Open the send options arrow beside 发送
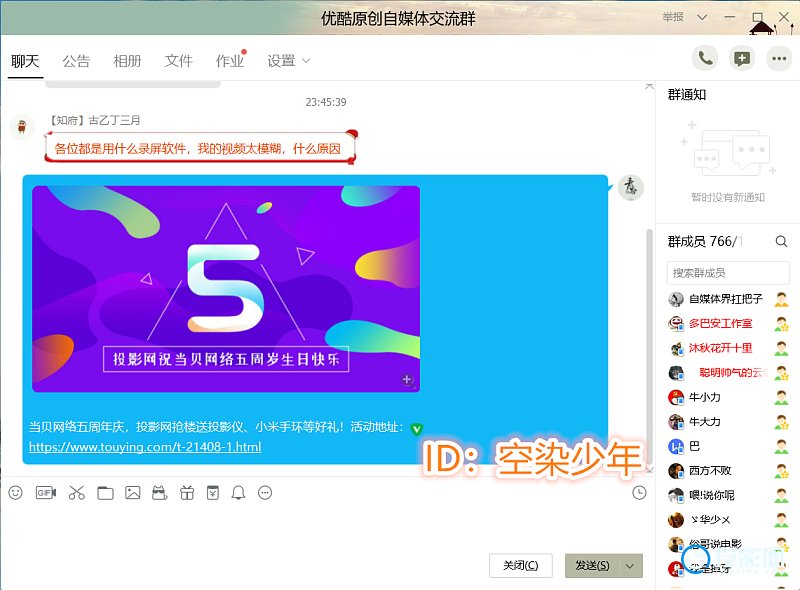 click(x=630, y=566)
